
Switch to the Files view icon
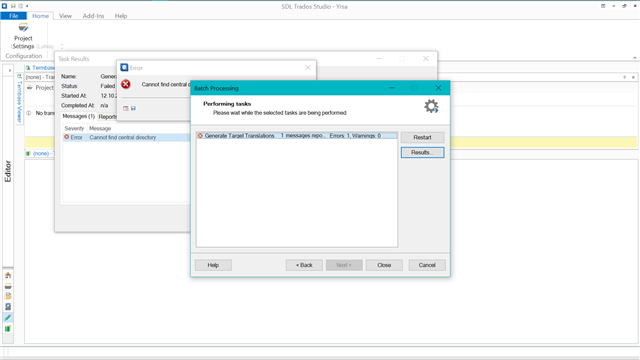click(x=8, y=296)
